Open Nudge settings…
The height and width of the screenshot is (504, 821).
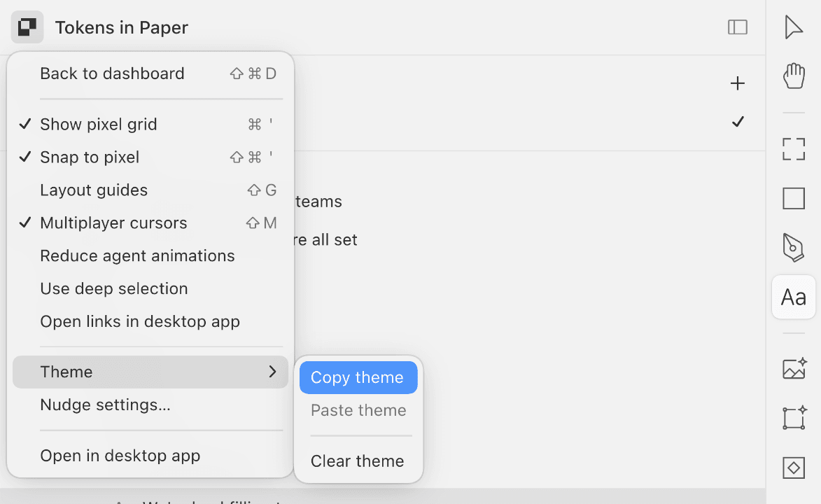tap(150, 405)
